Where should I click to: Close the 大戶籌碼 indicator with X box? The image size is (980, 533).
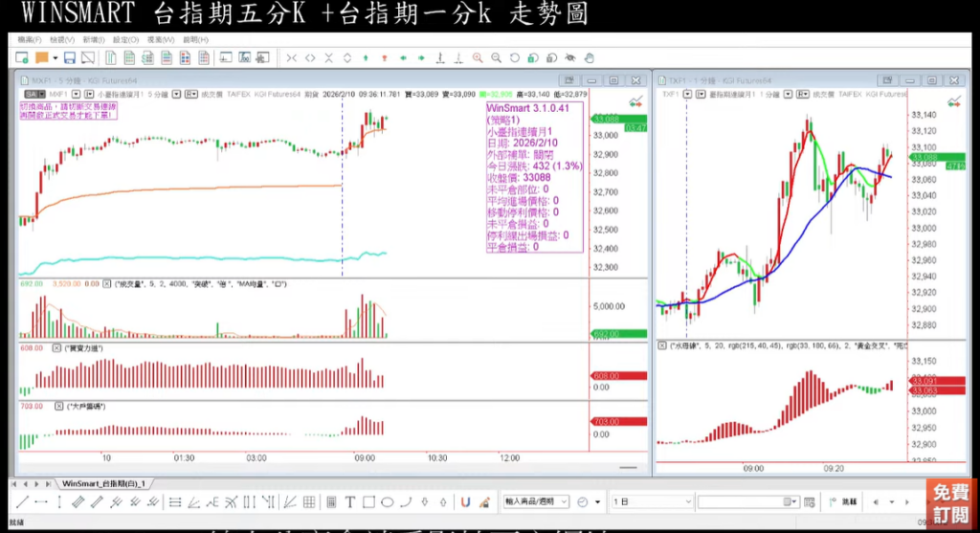point(56,407)
